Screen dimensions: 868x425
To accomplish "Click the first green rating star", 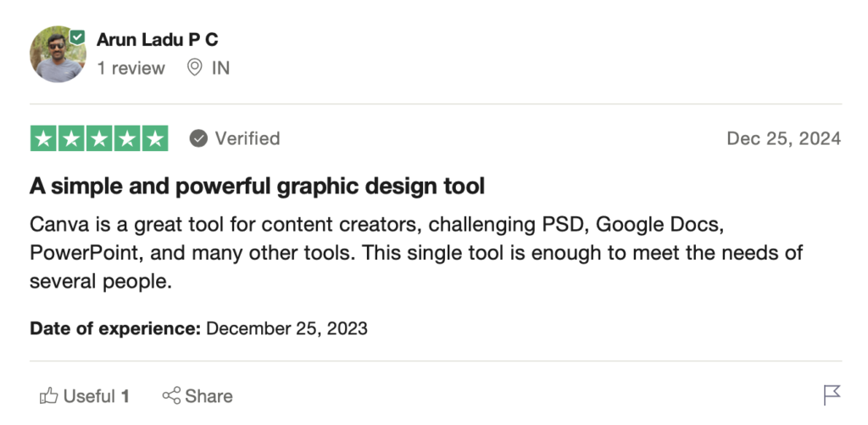I will click(x=44, y=138).
